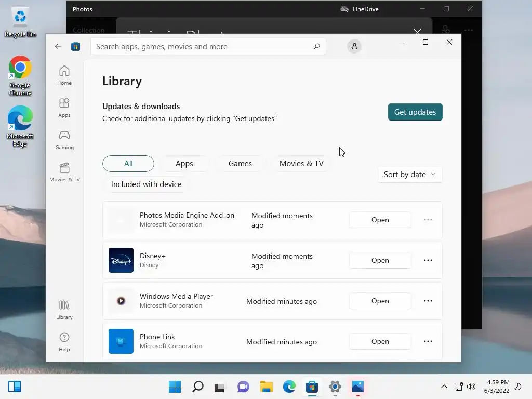Open Gaming section in Store sidebar
Image resolution: width=532 pixels, height=399 pixels.
(64, 140)
